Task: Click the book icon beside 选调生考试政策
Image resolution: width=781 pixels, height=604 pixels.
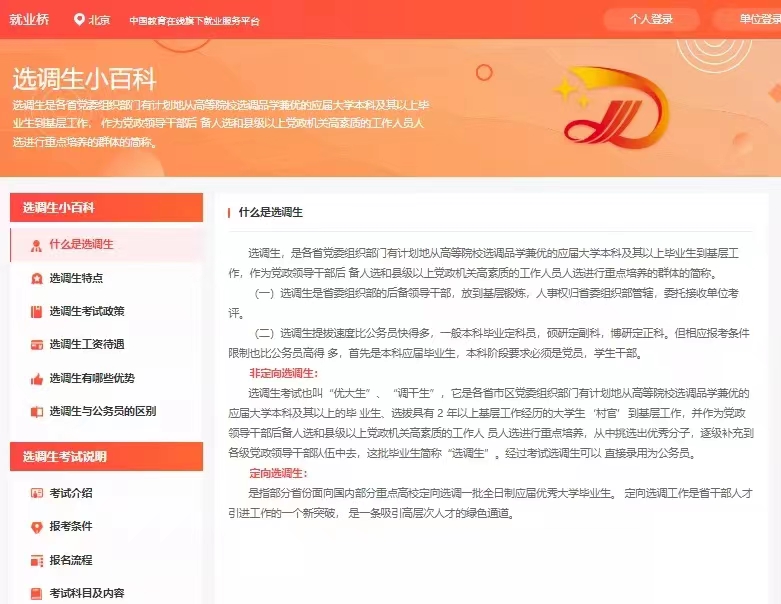Action: pyautogui.click(x=36, y=311)
